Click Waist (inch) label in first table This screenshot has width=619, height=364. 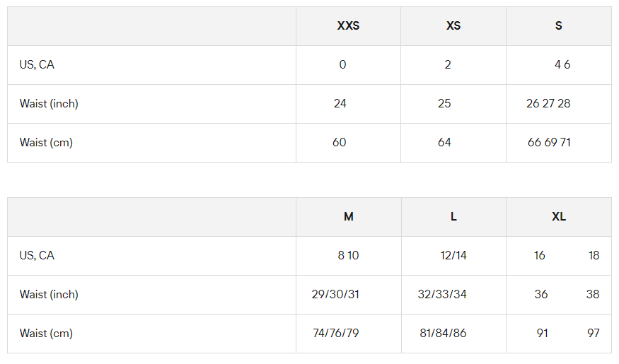coord(49,104)
